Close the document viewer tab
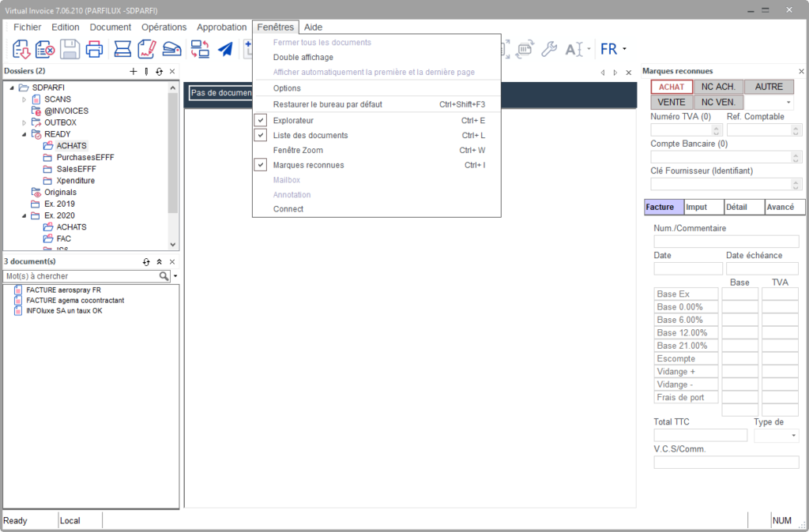809x532 pixels. (628, 73)
